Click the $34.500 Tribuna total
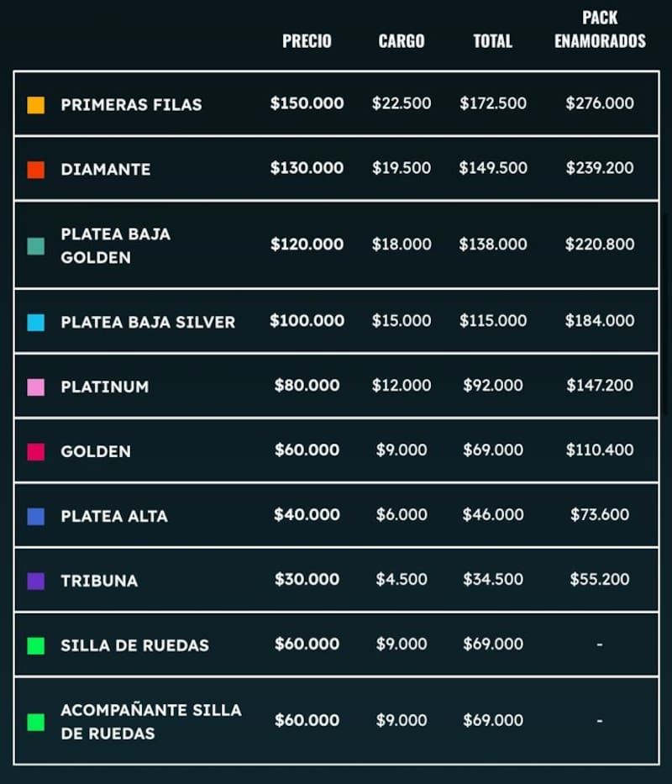 (x=493, y=579)
